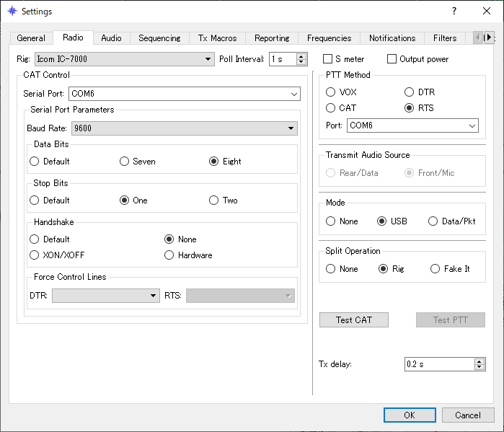The height and width of the screenshot is (432, 504).
Task: Click the tab scroll right arrow
Action: pyautogui.click(x=489, y=38)
